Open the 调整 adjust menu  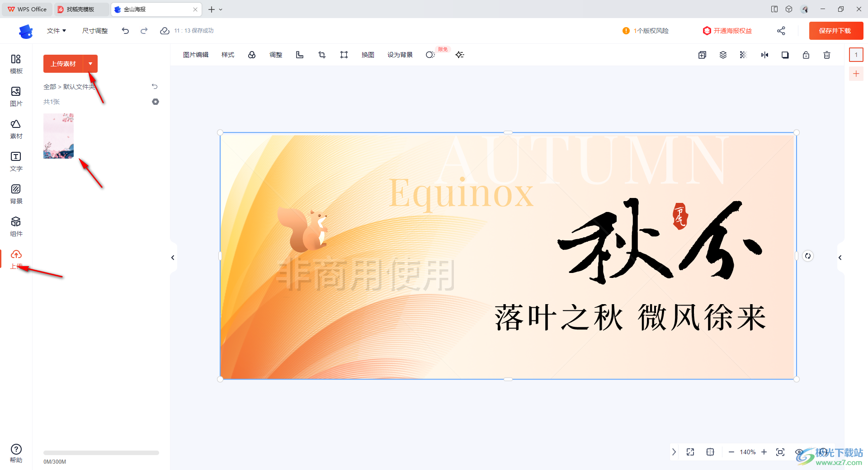point(276,55)
